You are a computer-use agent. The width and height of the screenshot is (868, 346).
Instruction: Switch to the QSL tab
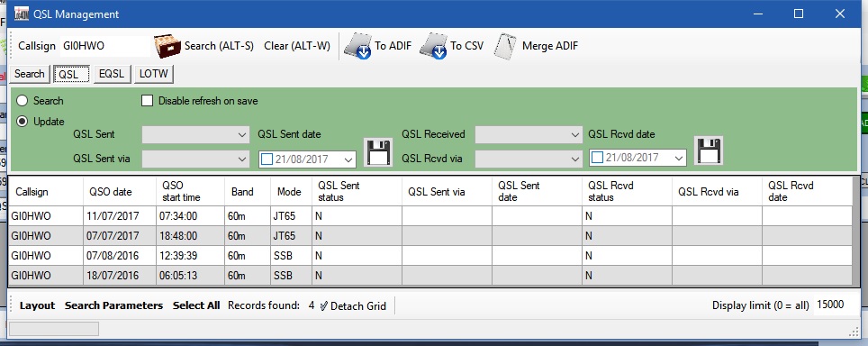[70, 74]
